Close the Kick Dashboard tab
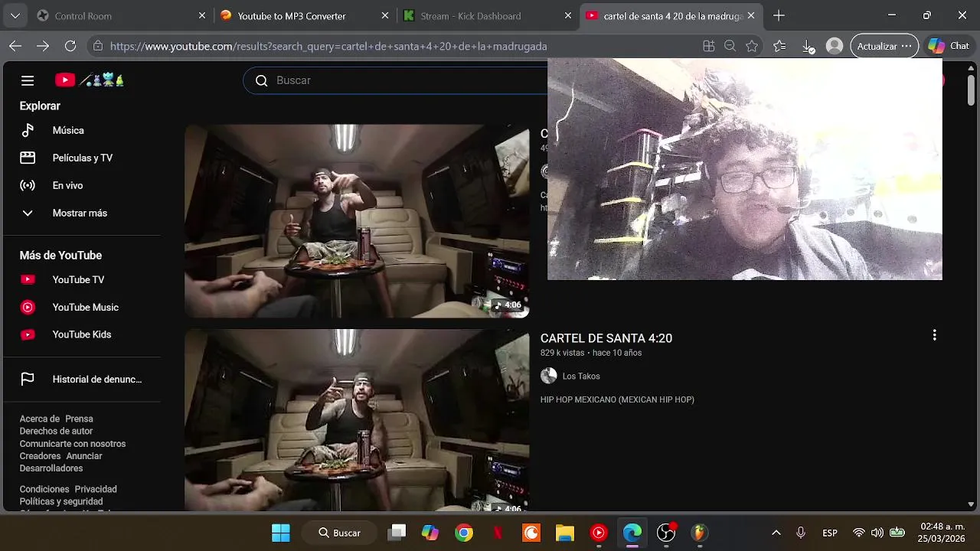 pyautogui.click(x=568, y=15)
